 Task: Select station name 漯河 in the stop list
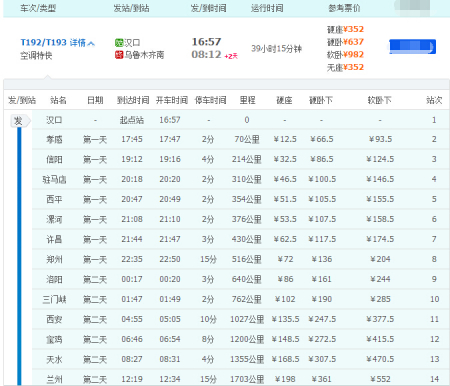[54, 219]
